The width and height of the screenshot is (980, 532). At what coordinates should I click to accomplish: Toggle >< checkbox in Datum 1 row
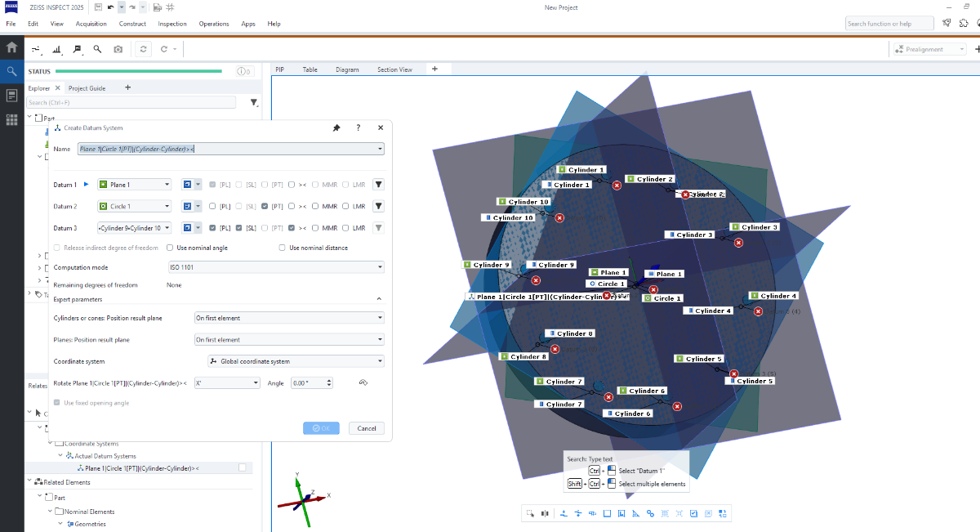coord(292,185)
